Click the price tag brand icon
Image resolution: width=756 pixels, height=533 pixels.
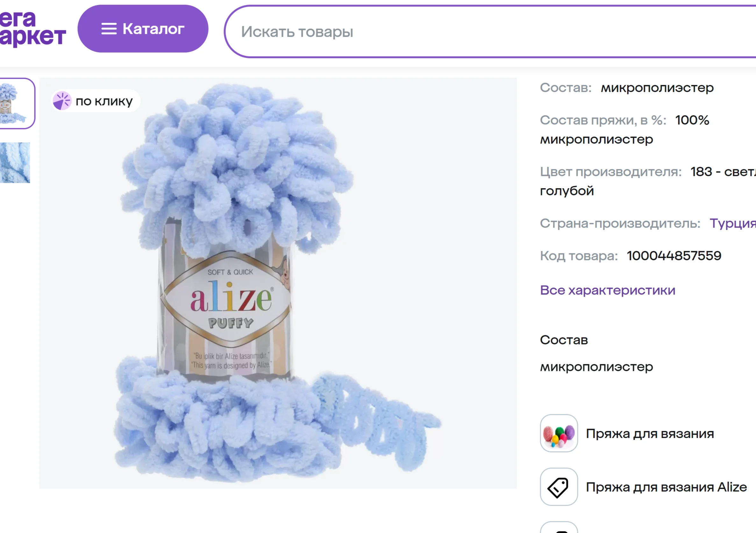point(559,486)
